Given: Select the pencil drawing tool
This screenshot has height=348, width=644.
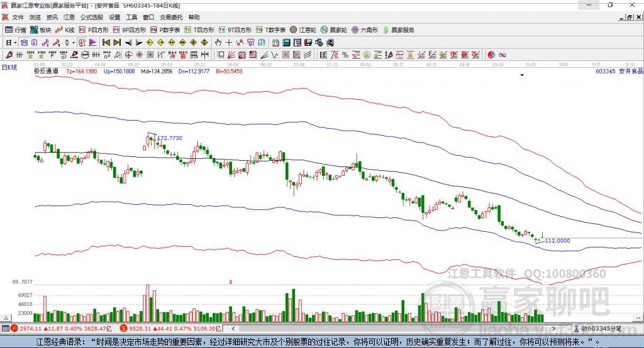Looking at the screenshot, I should coord(9,55).
